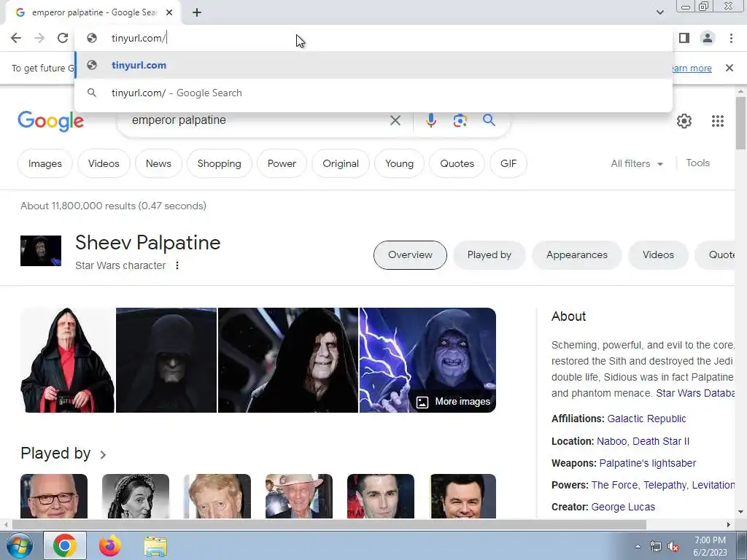The image size is (747, 560).
Task: Apply the Young filter chip
Action: [x=399, y=163]
